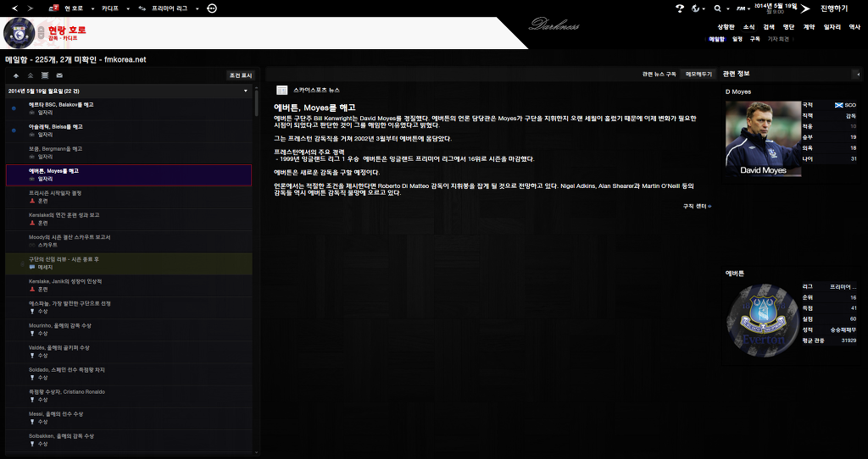Click the double up-arrow inbox toolbar icon
868x459 pixels.
pos(31,75)
